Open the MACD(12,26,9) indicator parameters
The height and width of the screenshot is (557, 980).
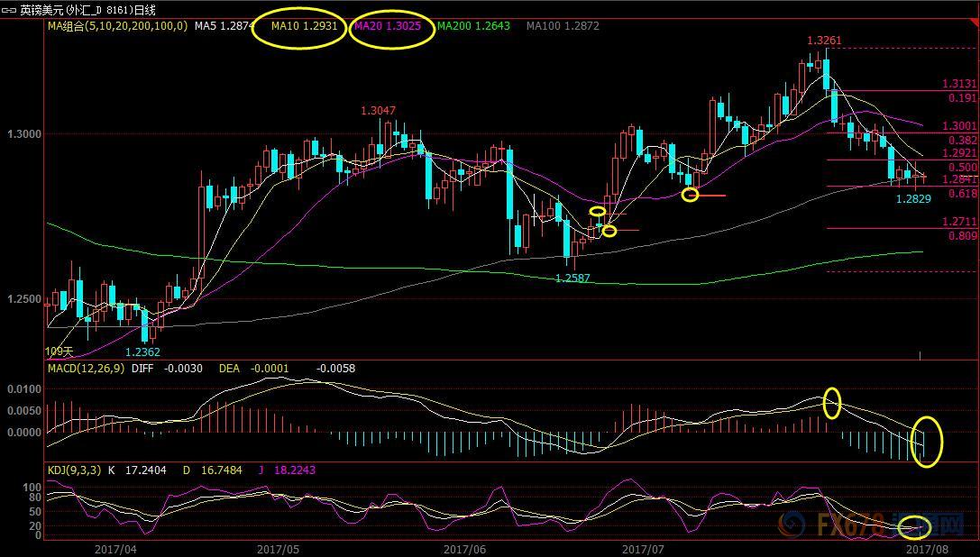click(x=86, y=368)
